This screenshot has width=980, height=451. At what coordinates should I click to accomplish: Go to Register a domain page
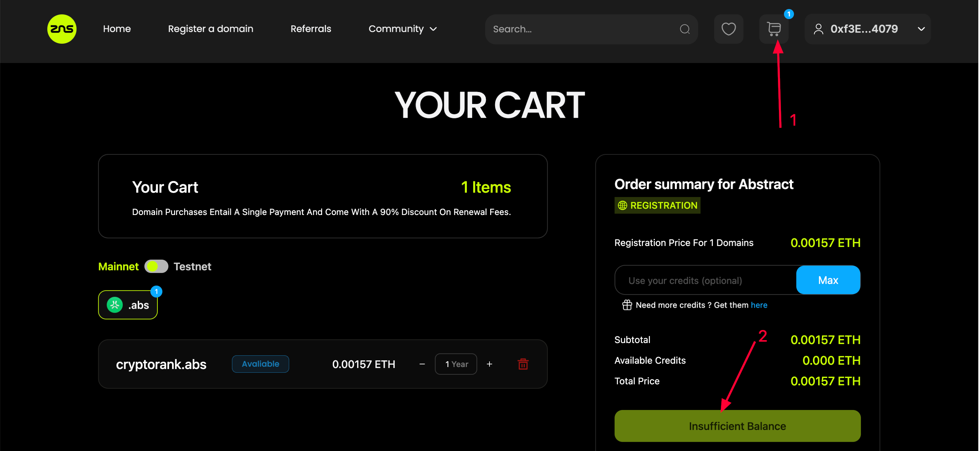pyautogui.click(x=210, y=29)
